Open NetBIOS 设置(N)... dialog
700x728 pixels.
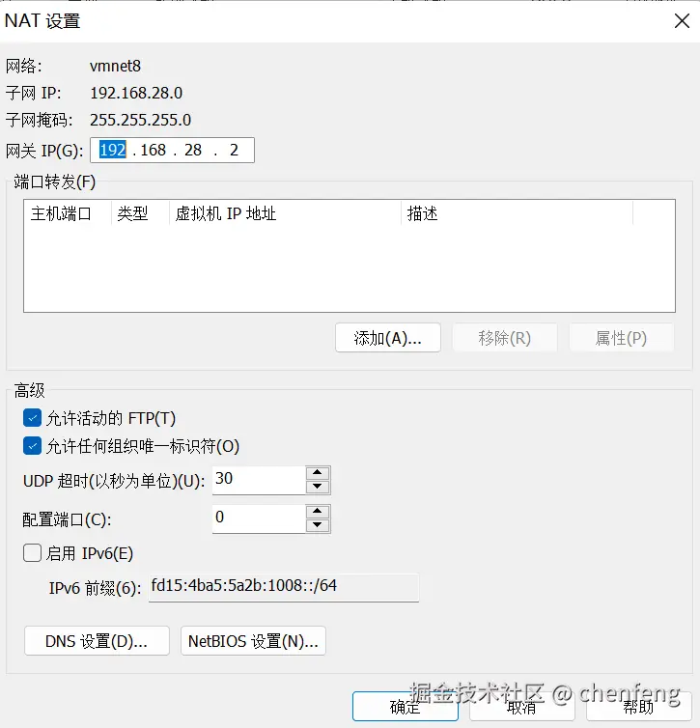tap(253, 641)
